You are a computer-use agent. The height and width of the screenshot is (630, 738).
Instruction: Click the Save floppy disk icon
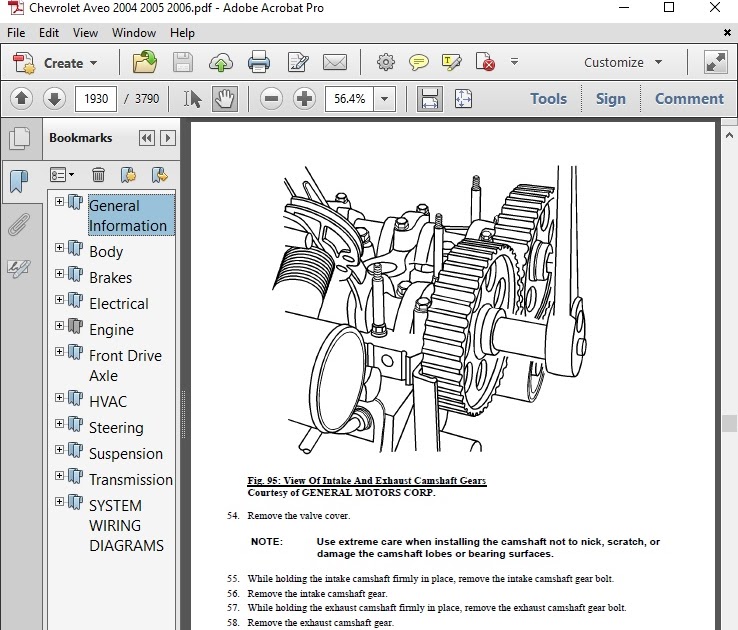(x=183, y=62)
